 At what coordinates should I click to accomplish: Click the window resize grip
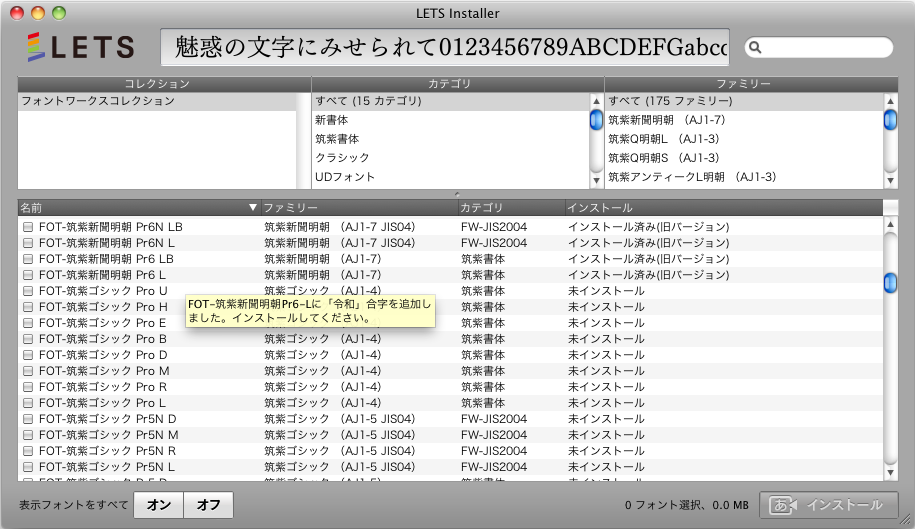(x=905, y=520)
